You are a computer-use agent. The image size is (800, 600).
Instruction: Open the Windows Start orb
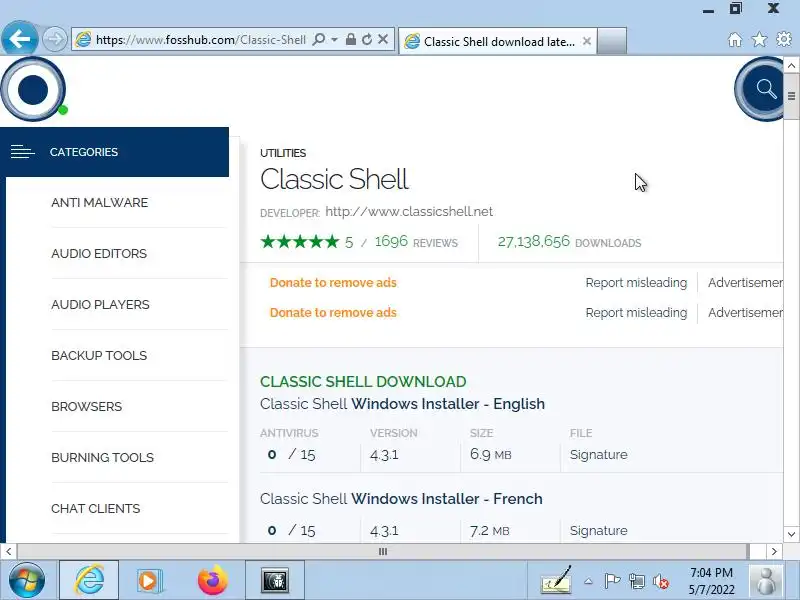(27, 580)
